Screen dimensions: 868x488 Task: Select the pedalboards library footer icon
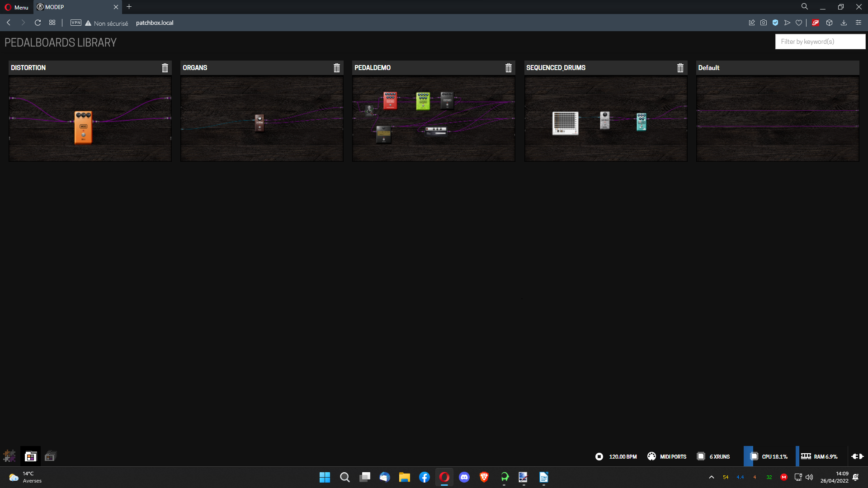(30, 456)
